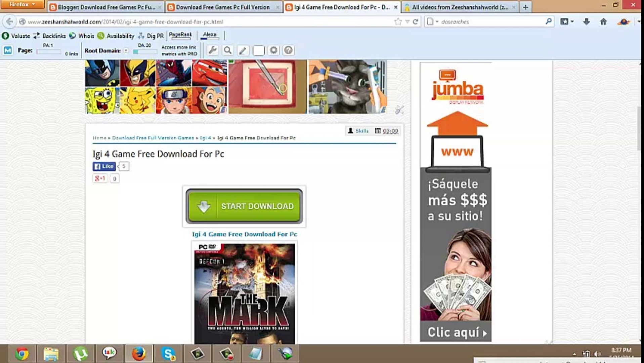Run the Whois lookup tool
Viewport: 644px width, 363px height.
coord(81,36)
